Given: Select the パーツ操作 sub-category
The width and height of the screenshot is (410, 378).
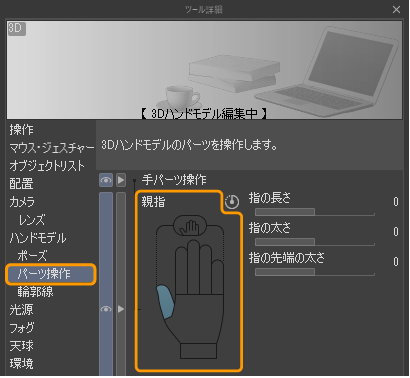Looking at the screenshot, I should [51, 274].
